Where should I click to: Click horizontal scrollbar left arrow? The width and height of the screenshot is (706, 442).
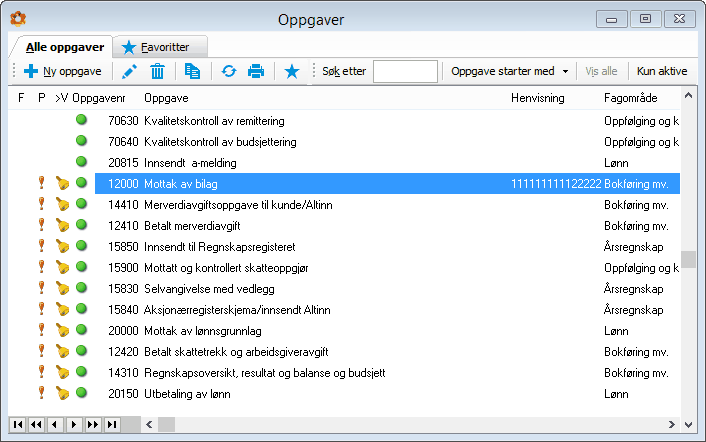[149, 424]
